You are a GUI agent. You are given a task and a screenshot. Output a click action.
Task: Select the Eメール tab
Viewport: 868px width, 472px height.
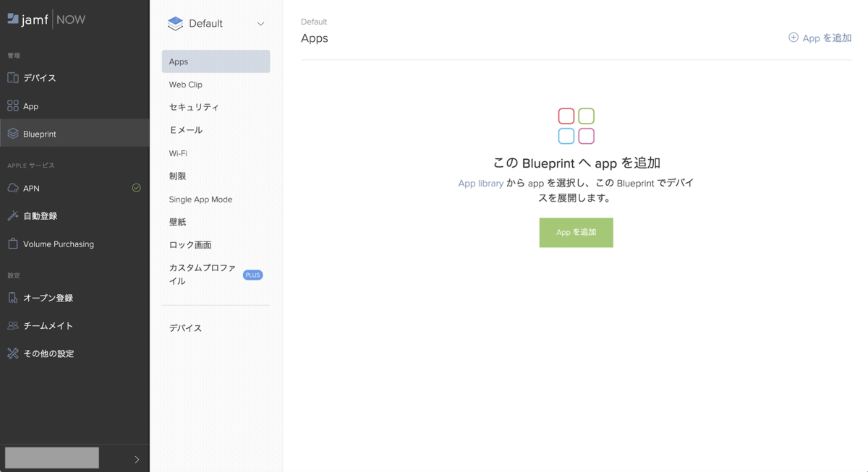(216, 130)
